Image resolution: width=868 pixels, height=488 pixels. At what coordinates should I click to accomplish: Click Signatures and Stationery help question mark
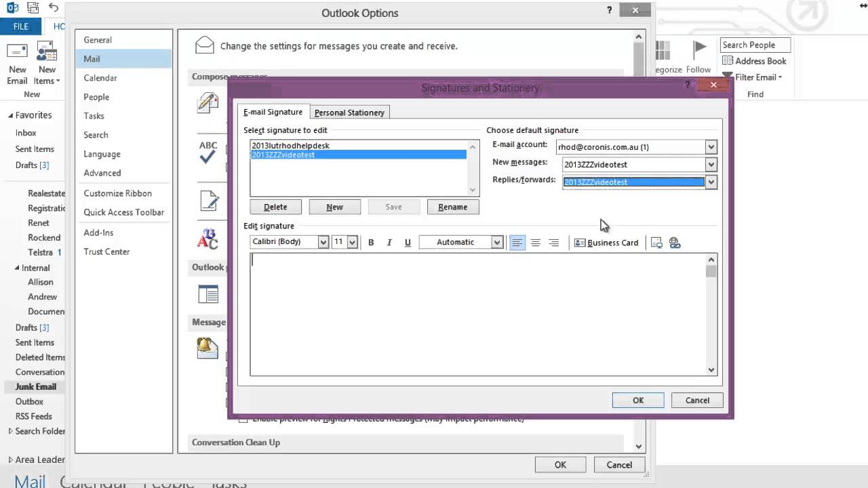[x=688, y=85]
